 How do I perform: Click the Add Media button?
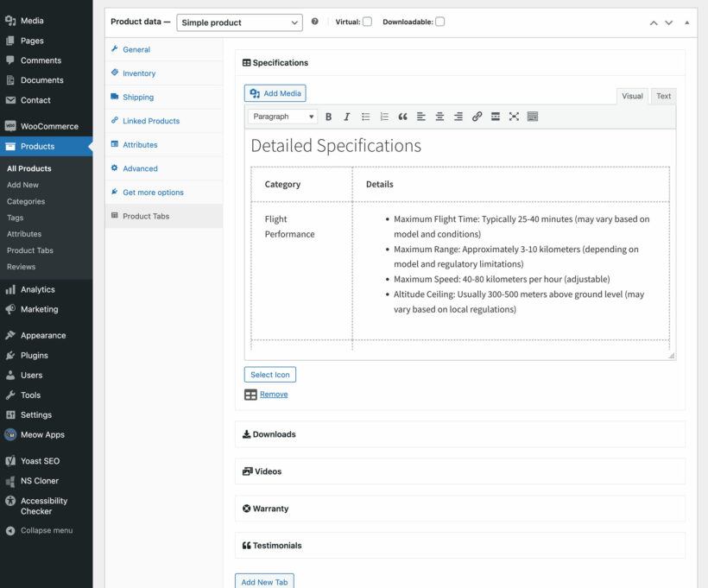click(x=275, y=93)
